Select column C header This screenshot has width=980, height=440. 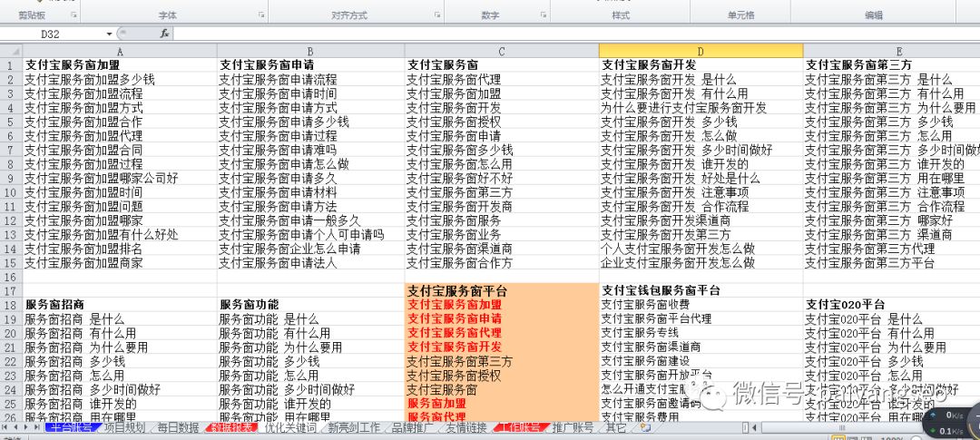(x=502, y=51)
